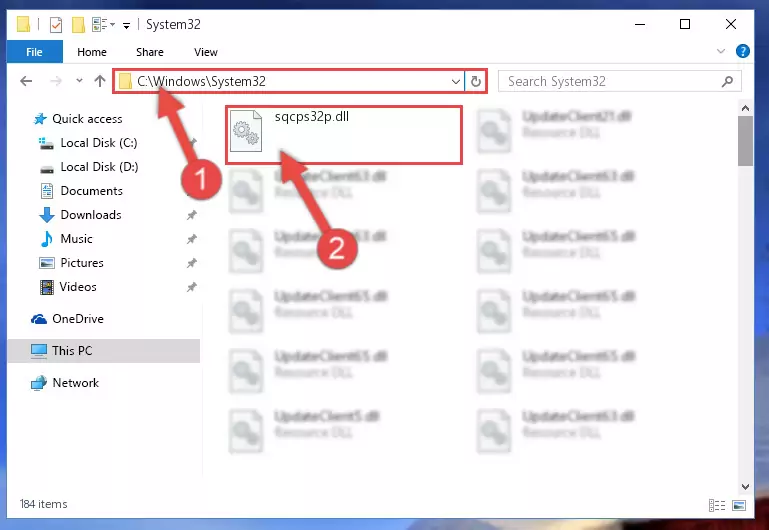The width and height of the screenshot is (769, 530).
Task: Click the 184 items status text
Action: (x=44, y=504)
